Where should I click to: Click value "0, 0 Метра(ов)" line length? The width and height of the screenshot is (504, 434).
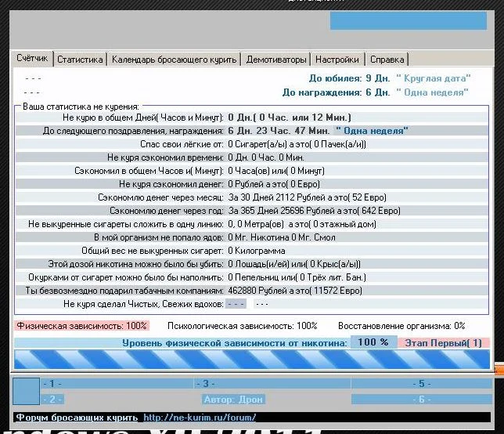pyautogui.click(x=256, y=224)
